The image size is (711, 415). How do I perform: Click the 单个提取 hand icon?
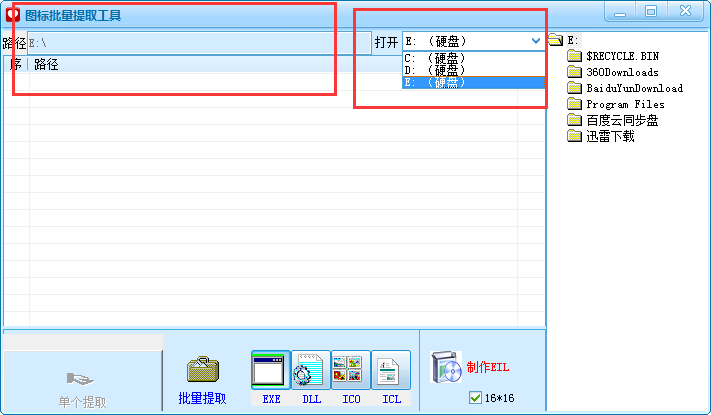click(81, 379)
